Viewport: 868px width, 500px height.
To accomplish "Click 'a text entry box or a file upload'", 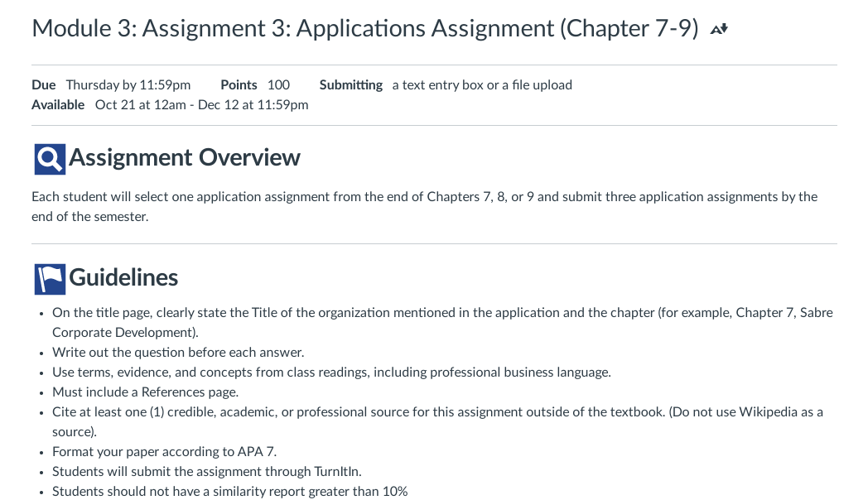I will click(x=482, y=85).
